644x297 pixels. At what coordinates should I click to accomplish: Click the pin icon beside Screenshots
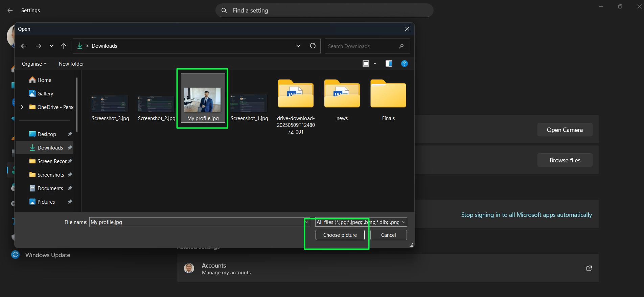(70, 175)
